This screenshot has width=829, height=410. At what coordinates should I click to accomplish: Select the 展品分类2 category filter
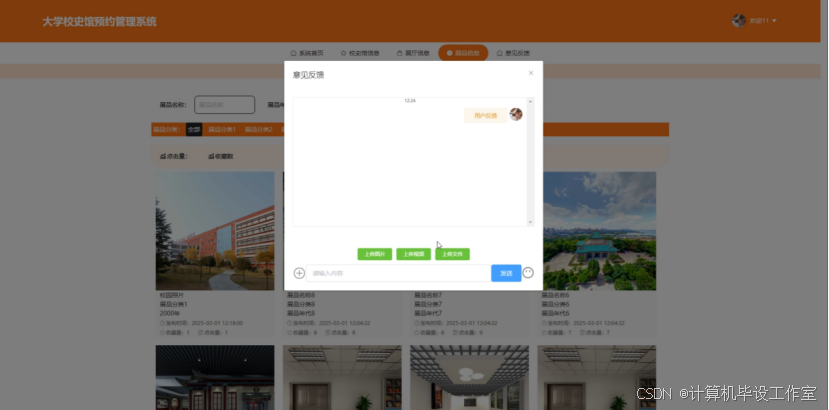[x=259, y=130]
